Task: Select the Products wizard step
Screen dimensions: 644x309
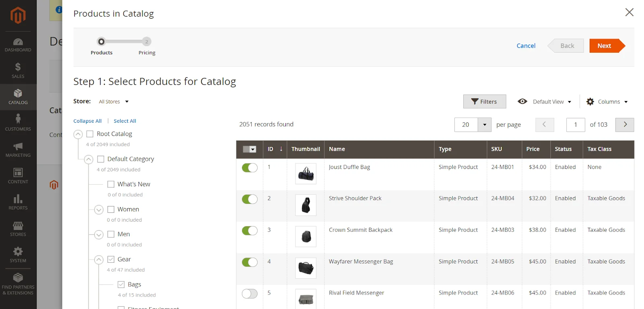Action: 101,46
